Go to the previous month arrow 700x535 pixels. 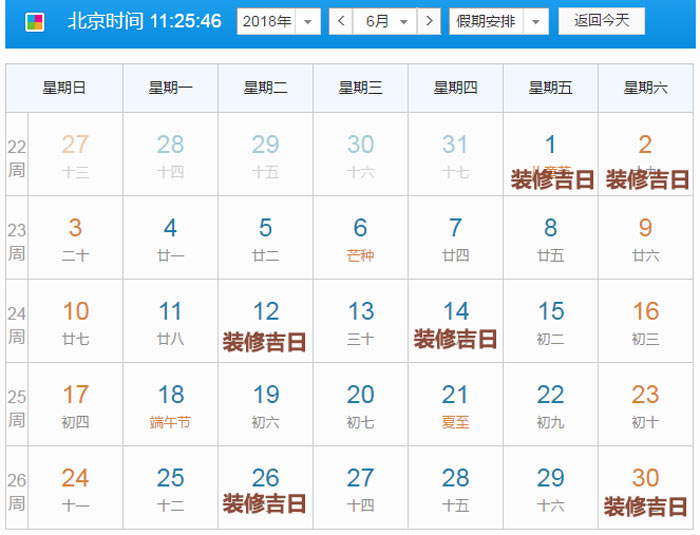coord(341,21)
